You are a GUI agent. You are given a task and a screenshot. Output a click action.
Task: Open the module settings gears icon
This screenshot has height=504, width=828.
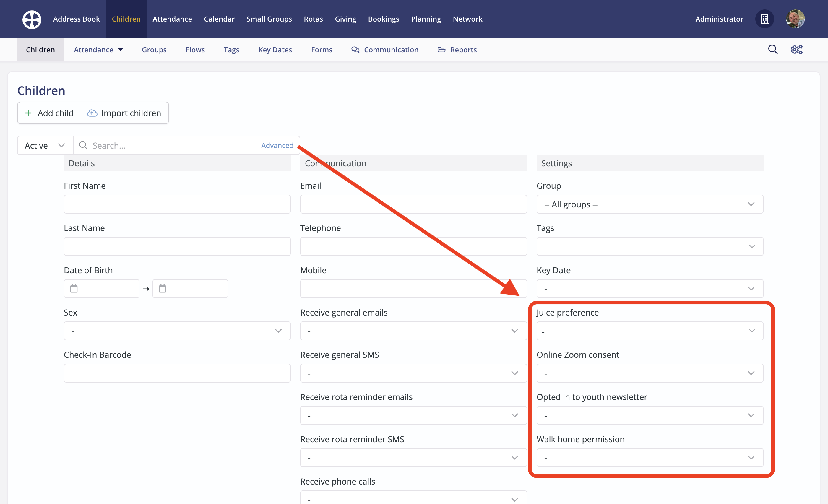click(x=796, y=49)
